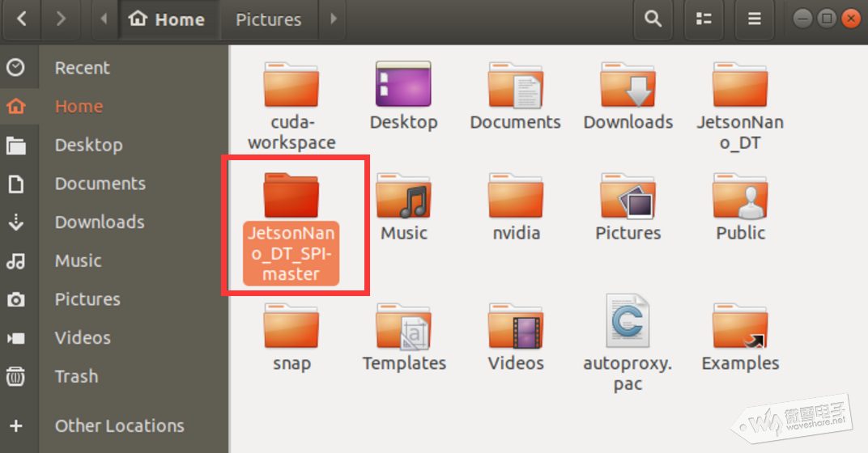Go back with left arrow button
The height and width of the screenshot is (453, 868).
22,19
